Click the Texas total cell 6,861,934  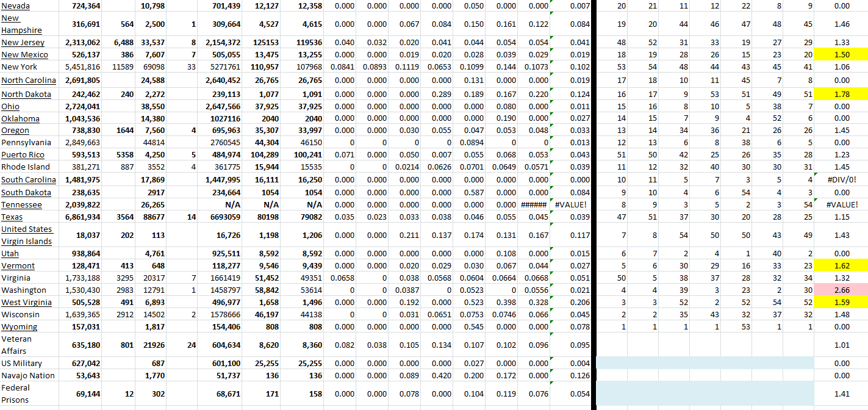83,217
